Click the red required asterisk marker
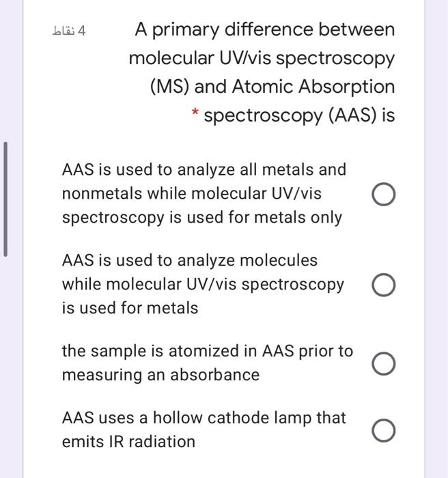 (x=195, y=112)
